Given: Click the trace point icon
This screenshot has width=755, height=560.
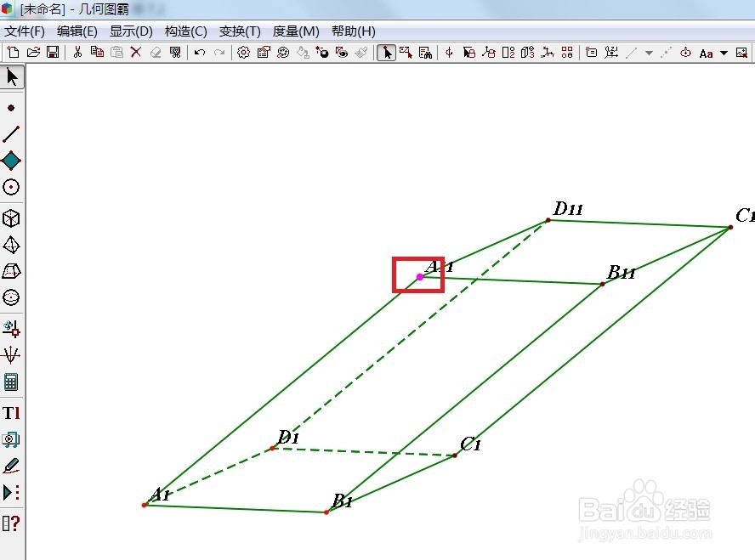Looking at the screenshot, I should [x=321, y=52].
